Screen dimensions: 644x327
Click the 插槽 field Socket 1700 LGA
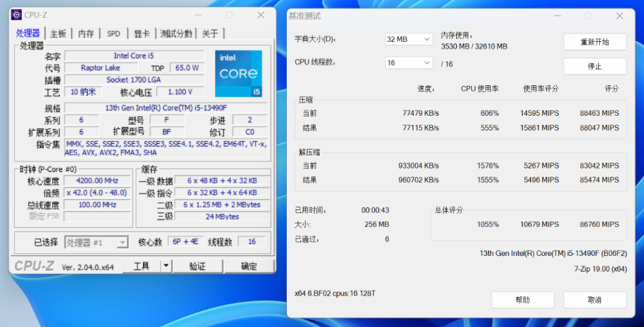134,80
